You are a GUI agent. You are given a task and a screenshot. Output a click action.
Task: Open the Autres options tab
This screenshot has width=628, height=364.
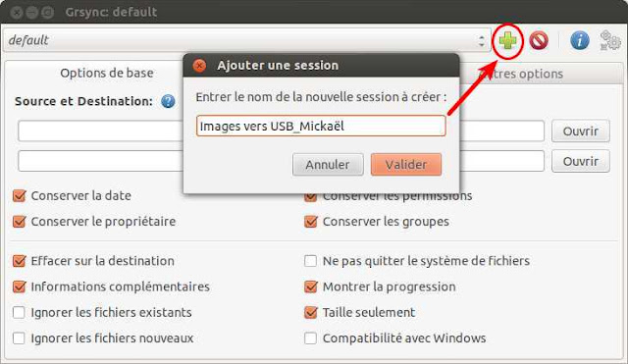pyautogui.click(x=521, y=74)
